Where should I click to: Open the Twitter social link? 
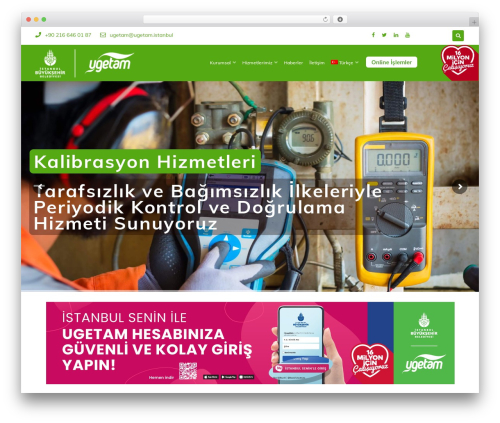coord(384,35)
